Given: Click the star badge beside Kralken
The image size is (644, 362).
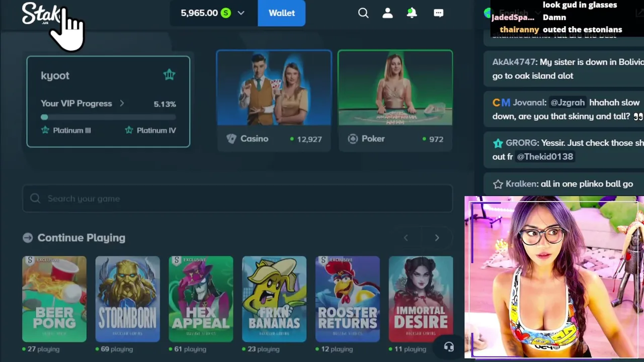Looking at the screenshot, I should [x=498, y=184].
